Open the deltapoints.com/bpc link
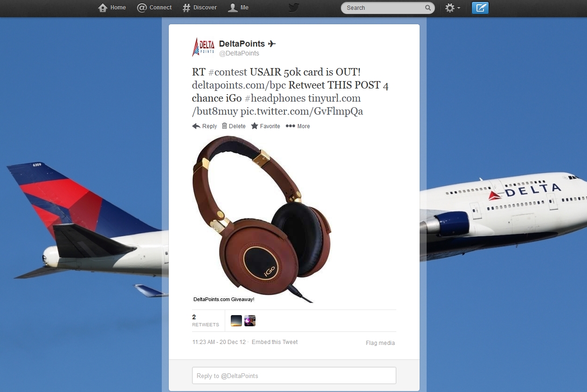 (239, 85)
